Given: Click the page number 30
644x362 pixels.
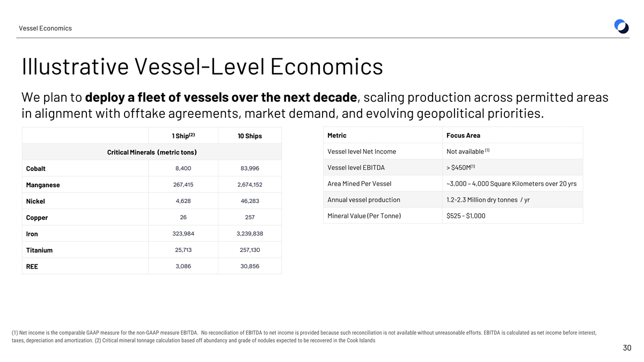Looking at the screenshot, I should (x=627, y=349).
